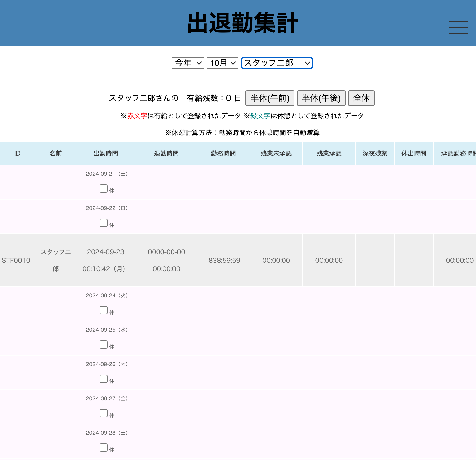
Task: Click the 退勤時間 column header
Action: click(x=166, y=153)
